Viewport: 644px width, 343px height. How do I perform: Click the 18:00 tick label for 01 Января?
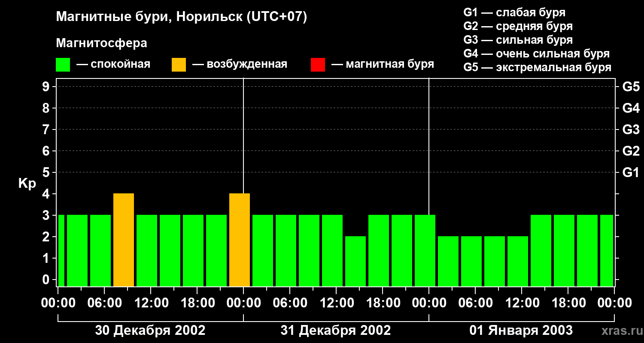(568, 303)
